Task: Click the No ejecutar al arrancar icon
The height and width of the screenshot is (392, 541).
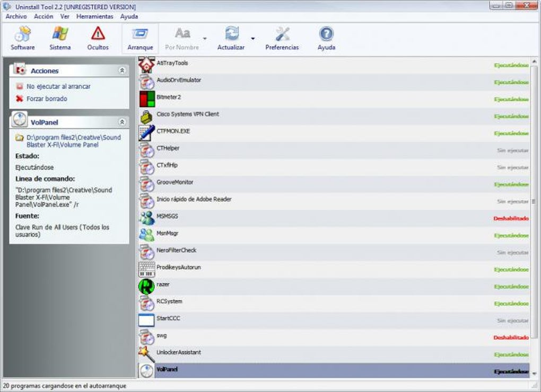Action: click(20, 86)
